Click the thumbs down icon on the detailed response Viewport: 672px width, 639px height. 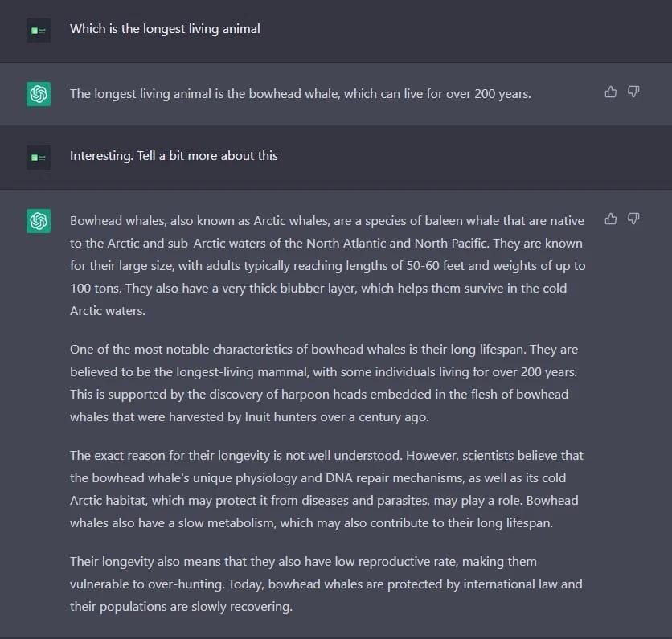pos(633,218)
